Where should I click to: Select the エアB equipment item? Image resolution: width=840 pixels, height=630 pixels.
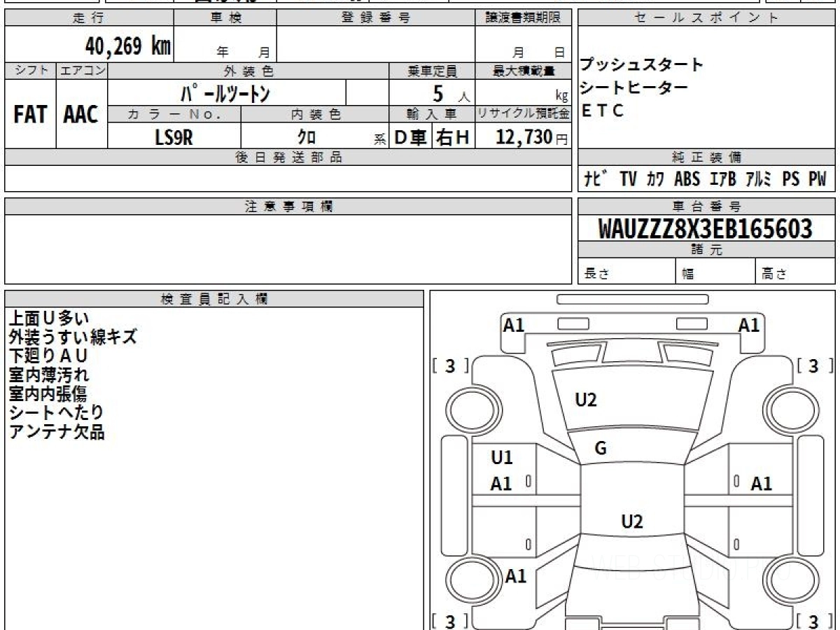723,179
